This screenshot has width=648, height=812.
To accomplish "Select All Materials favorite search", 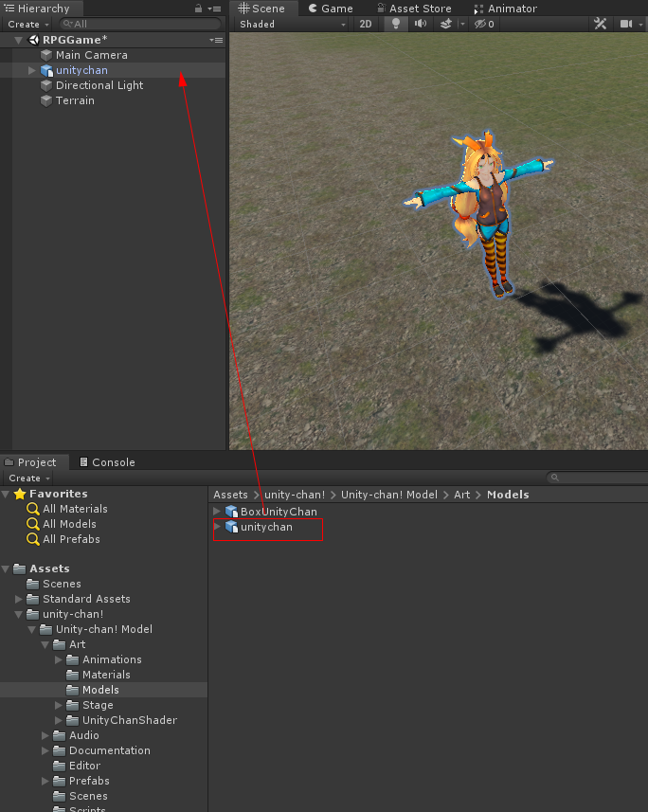I will pyautogui.click(x=75, y=509).
